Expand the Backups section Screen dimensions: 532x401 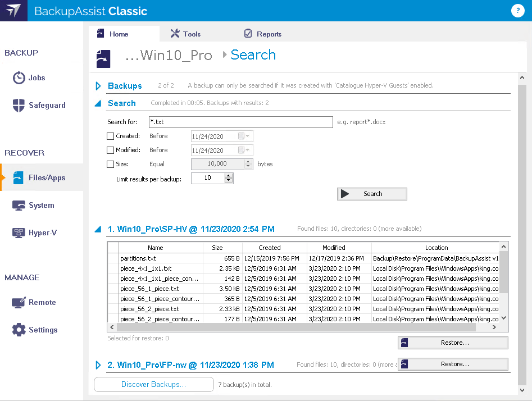[98, 86]
